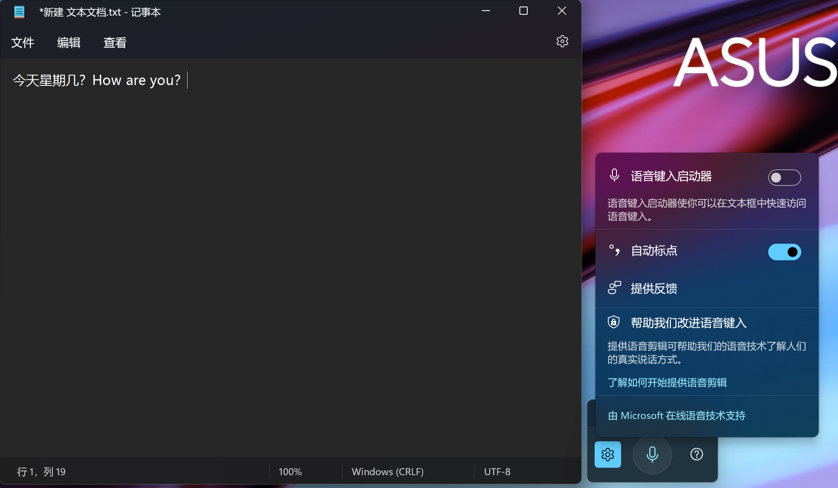Open Notepad settings gear icon
Viewport: 838px width, 488px height.
562,41
